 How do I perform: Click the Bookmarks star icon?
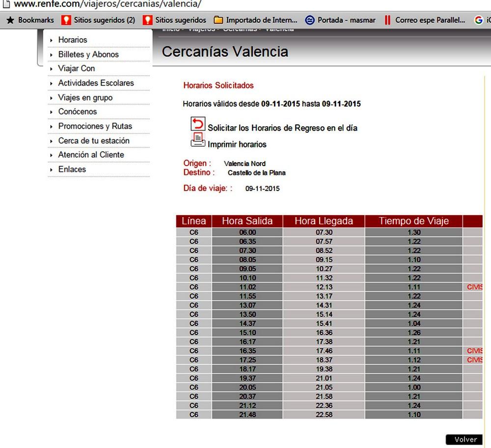coord(10,20)
